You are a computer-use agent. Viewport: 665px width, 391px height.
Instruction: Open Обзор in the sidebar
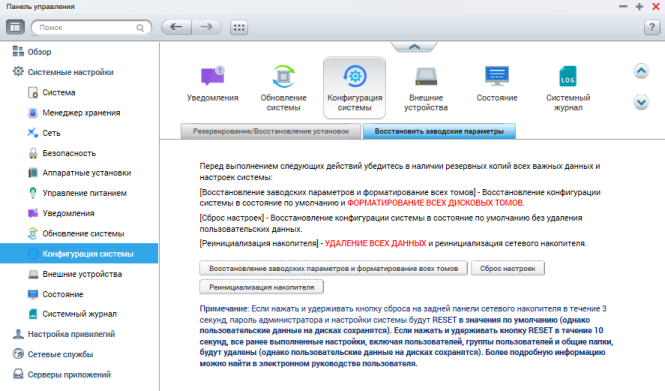click(x=39, y=52)
